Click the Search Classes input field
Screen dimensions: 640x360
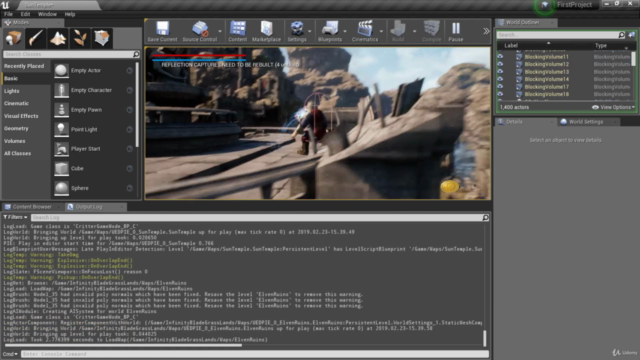coord(71,54)
